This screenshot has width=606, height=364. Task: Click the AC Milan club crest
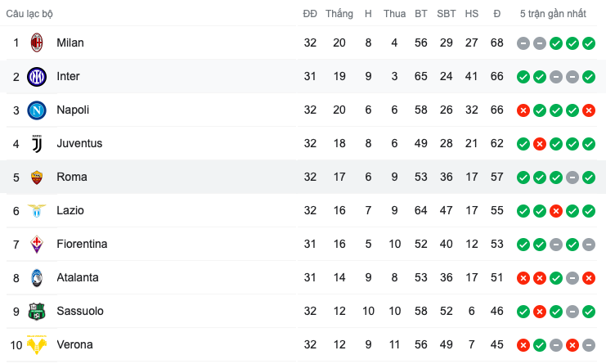[37, 43]
